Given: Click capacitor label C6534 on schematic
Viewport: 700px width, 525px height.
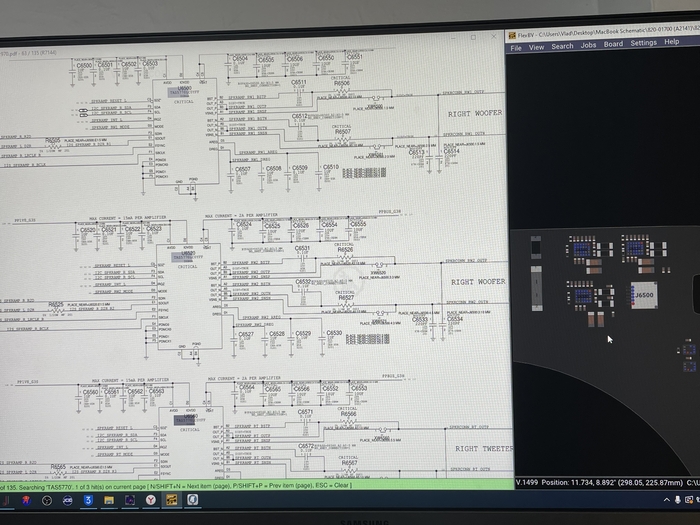Looking at the screenshot, I should pos(454,319).
